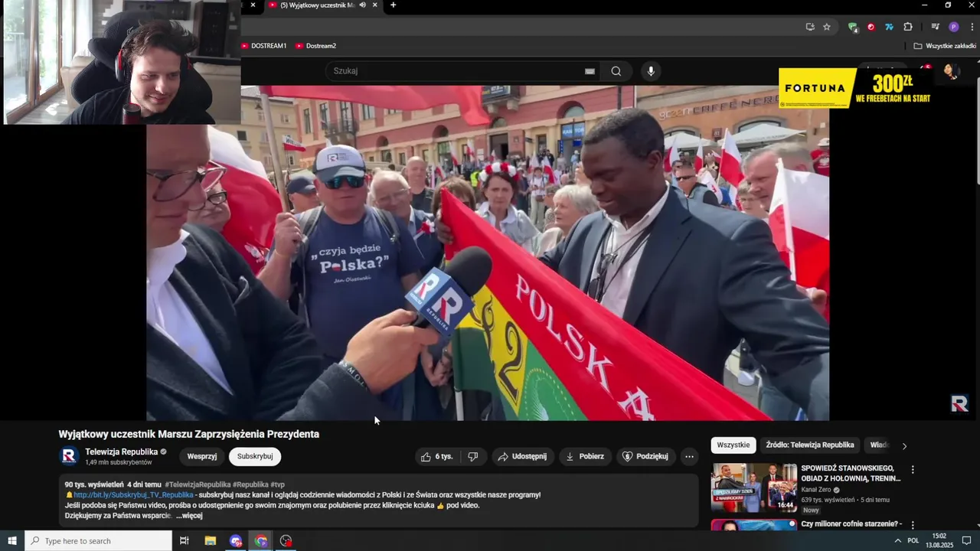Open the Telewizja Republika channel name
This screenshot has width=980, height=551.
121,452
